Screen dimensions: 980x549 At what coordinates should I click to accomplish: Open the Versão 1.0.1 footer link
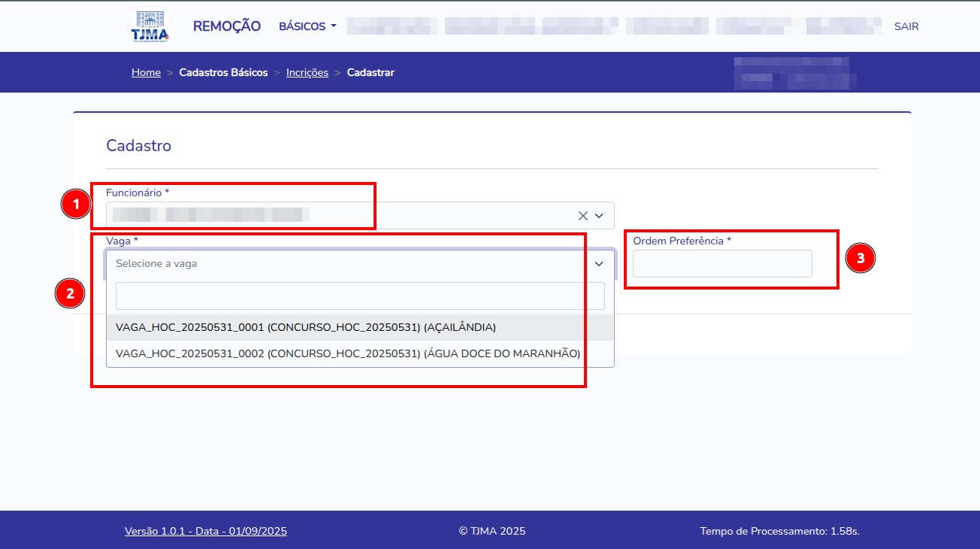click(205, 531)
